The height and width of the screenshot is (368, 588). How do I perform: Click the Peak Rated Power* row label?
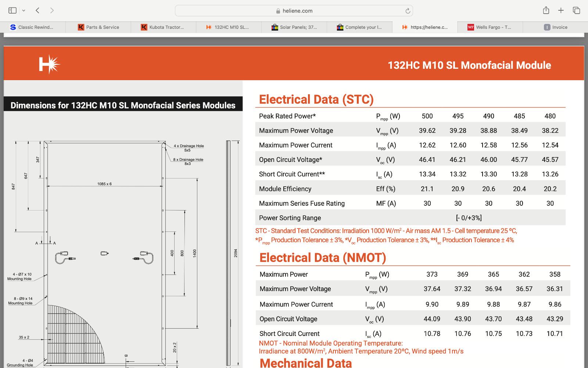click(x=287, y=116)
